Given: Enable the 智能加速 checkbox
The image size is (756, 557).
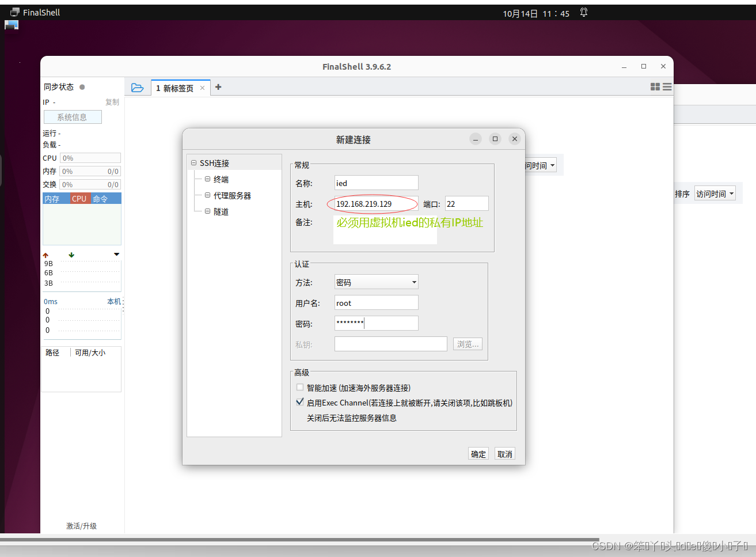Looking at the screenshot, I should point(300,387).
